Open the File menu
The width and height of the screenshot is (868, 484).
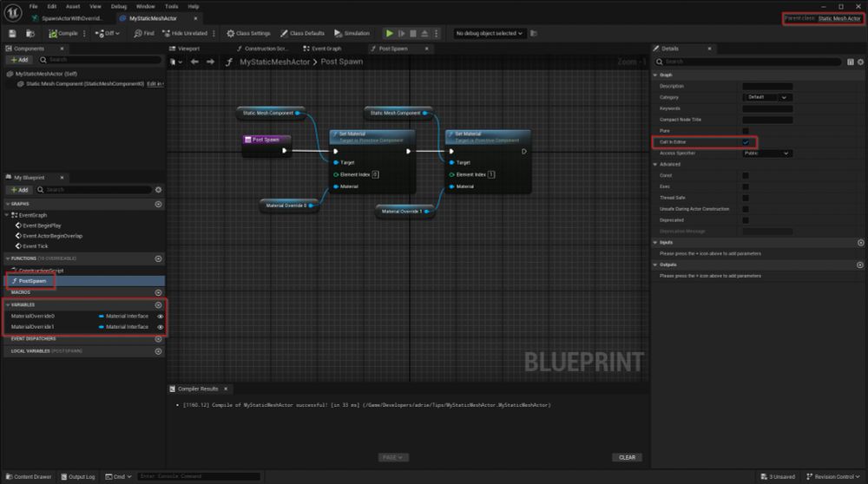coord(33,7)
